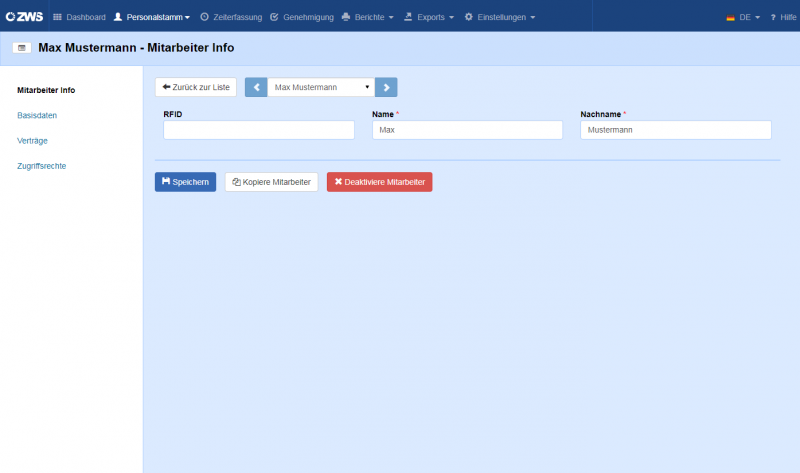Select Verträge in the sidebar
800x473 pixels.
pos(32,141)
